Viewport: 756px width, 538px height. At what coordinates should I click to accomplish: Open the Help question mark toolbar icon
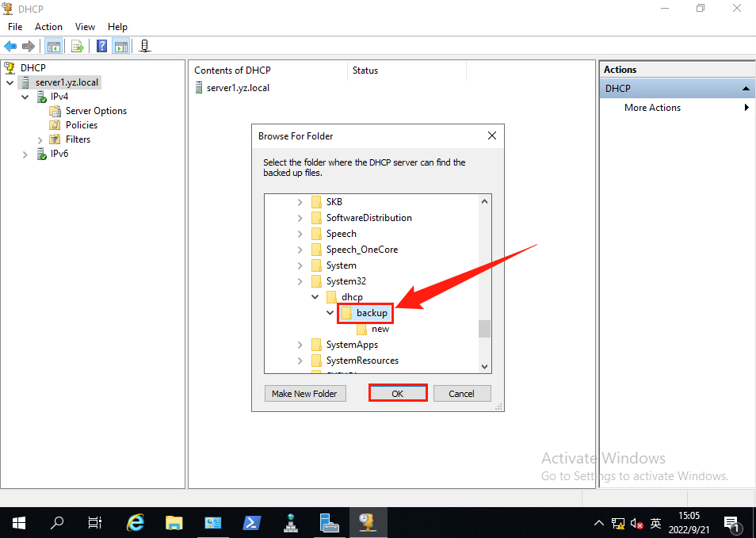click(101, 46)
